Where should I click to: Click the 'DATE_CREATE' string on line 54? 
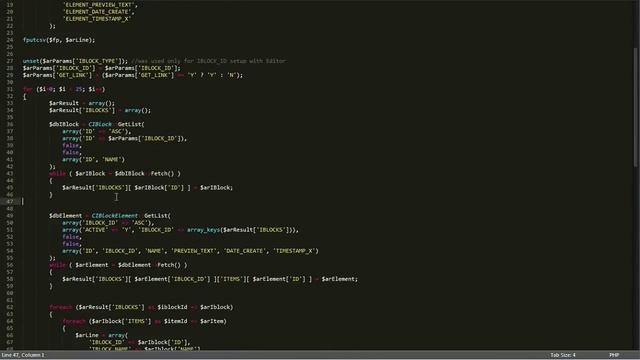pyautogui.click(x=245, y=251)
